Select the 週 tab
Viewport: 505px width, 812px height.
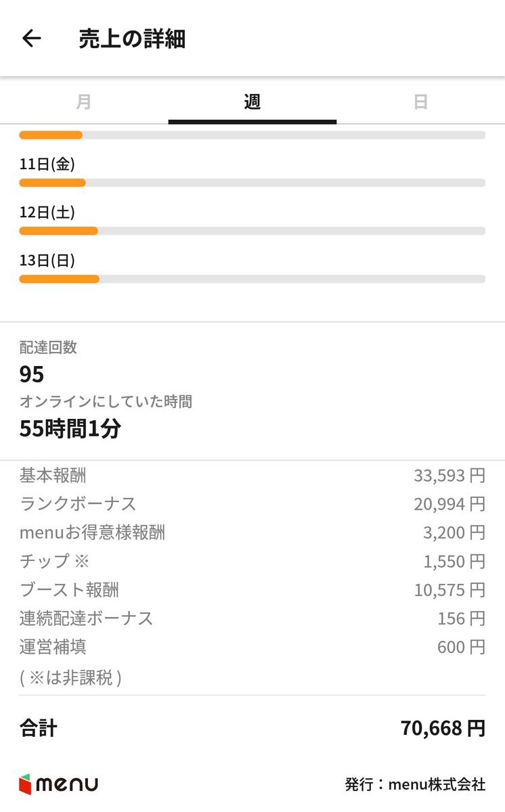(252, 102)
